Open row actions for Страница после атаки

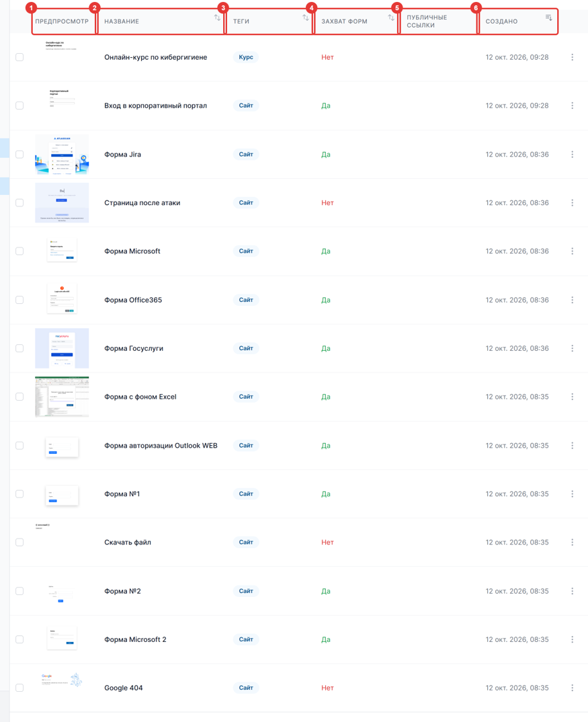point(573,202)
